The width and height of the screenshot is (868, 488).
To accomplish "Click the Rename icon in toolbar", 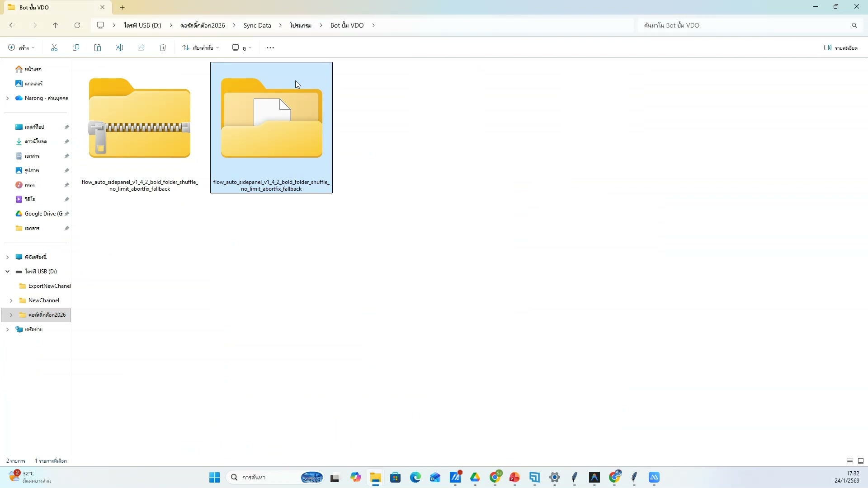I will click(x=119, y=47).
